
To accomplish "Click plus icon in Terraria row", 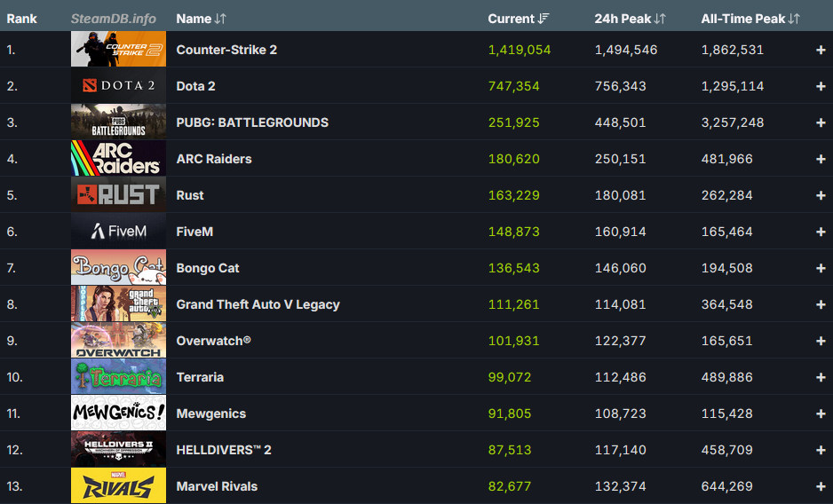I will click(x=821, y=377).
